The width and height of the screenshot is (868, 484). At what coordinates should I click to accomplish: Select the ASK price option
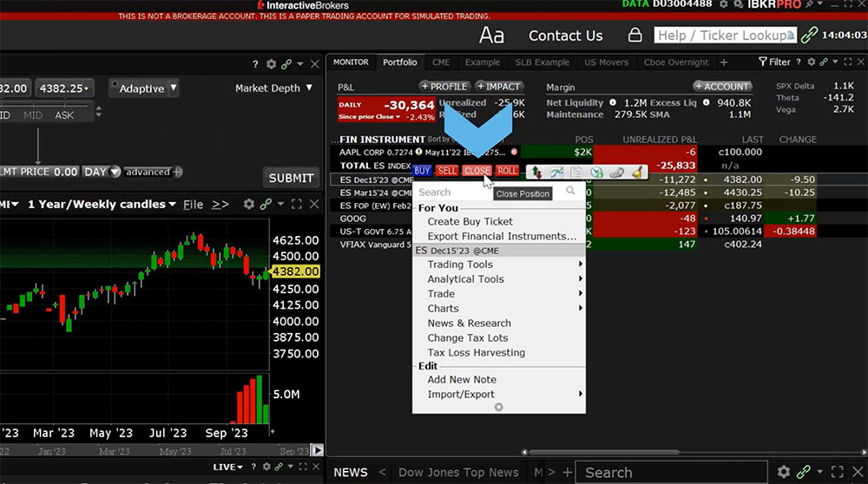(64, 115)
